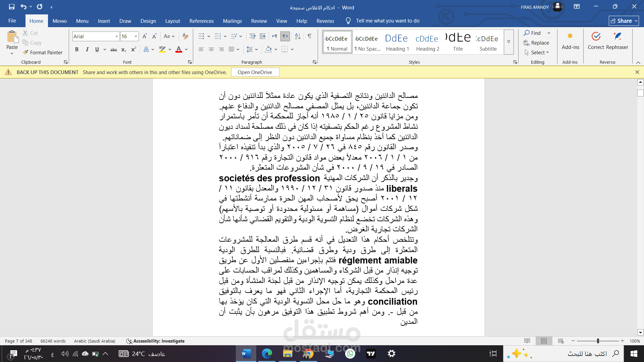
Task: Apply the text highlight color
Action: pos(162,49)
